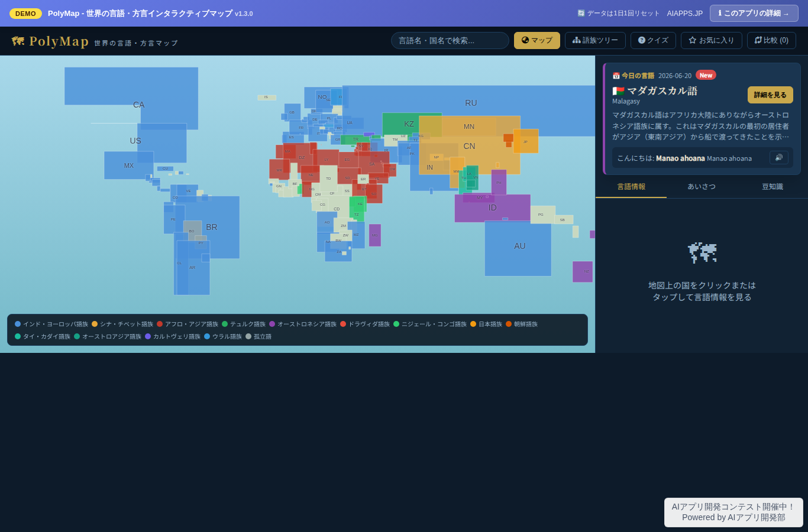Screen dimensions: 808x532
Task: Select Norway (NO) on the map
Action: point(322,97)
